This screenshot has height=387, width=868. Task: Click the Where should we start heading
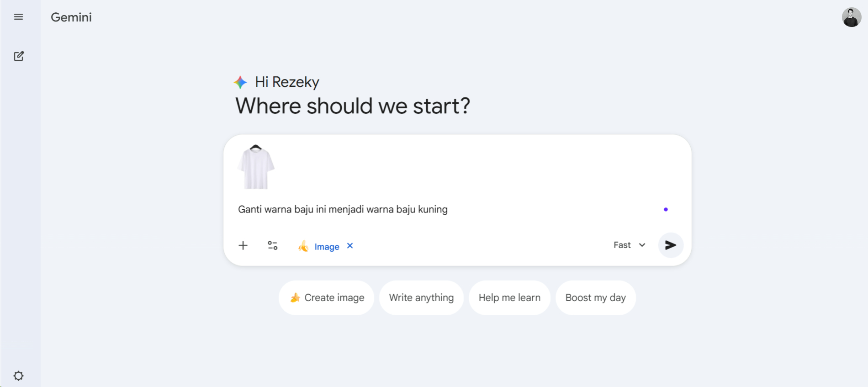coord(352,106)
